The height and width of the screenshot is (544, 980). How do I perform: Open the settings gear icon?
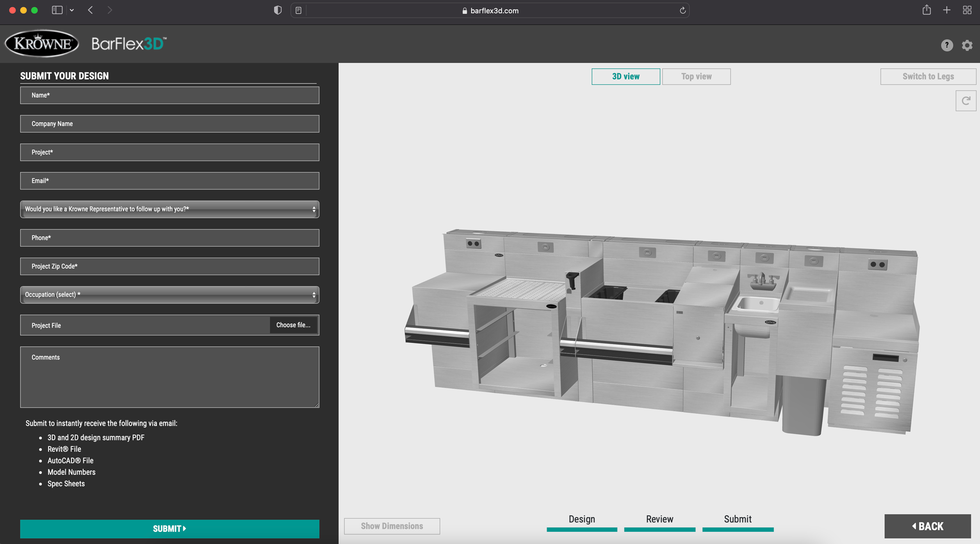(967, 45)
